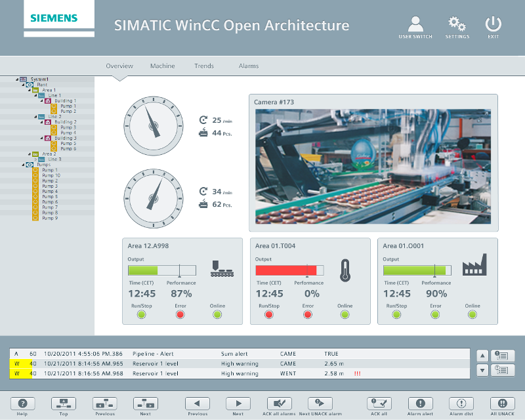Jump to Next UNACK alarm
Screen dimensions: 525x420
[x=320, y=404]
